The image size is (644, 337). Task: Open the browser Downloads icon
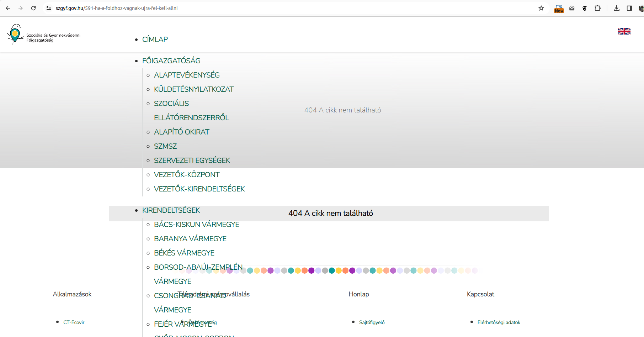click(x=616, y=8)
